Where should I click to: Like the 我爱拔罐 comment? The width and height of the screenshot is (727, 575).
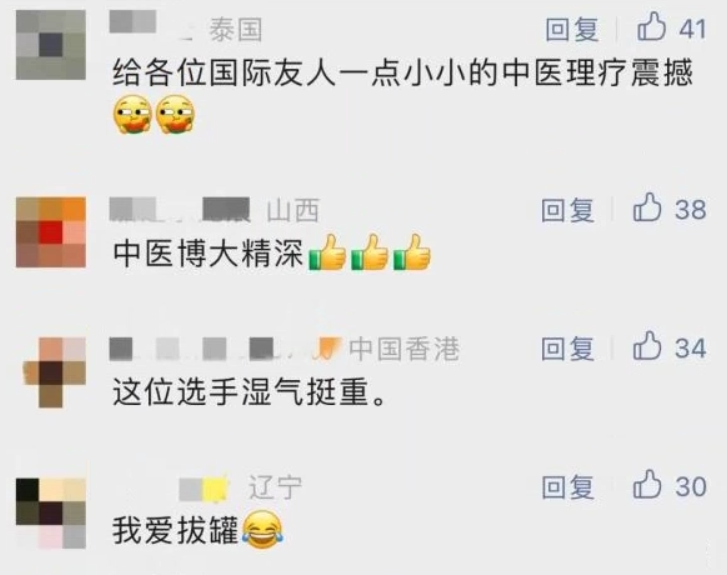(x=647, y=484)
